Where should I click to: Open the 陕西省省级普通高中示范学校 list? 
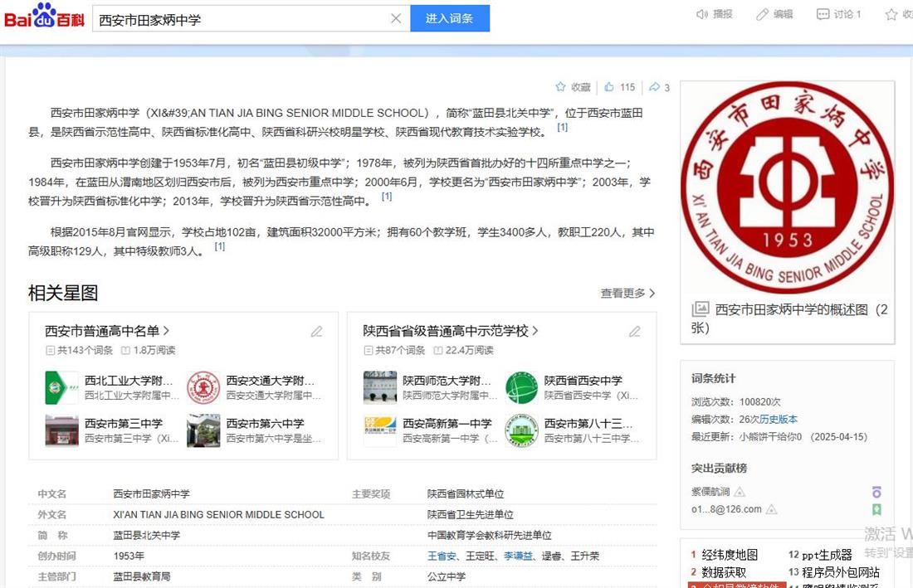pyautogui.click(x=450, y=331)
